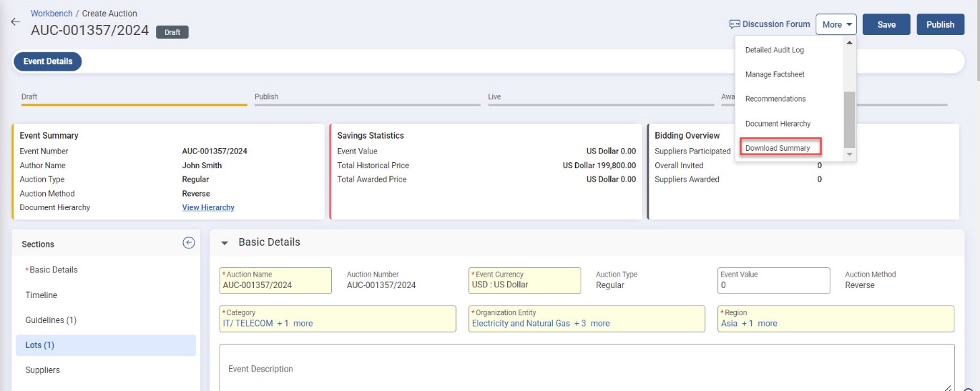Select the Event Details tab
Viewport: 980px width, 391px height.
[x=48, y=61]
